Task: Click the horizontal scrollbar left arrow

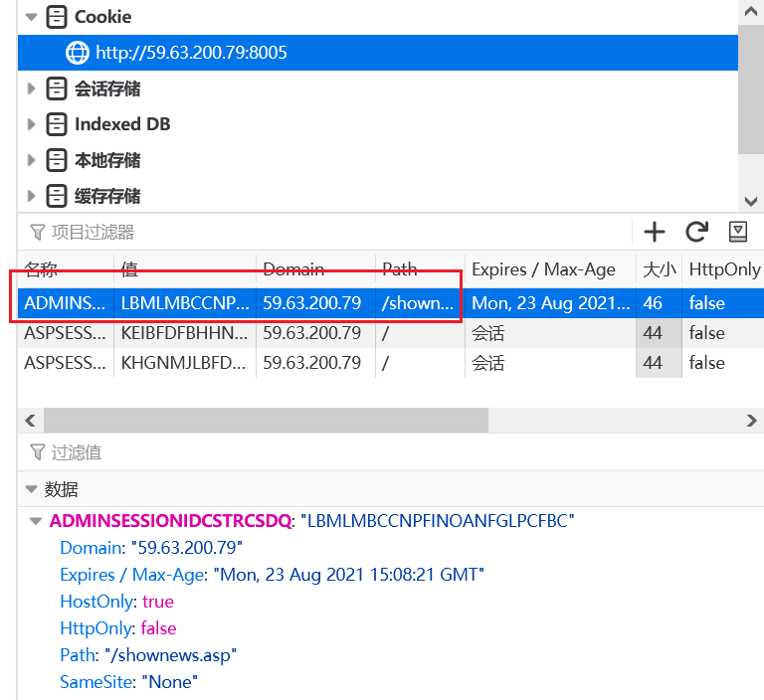Action: coord(30,421)
